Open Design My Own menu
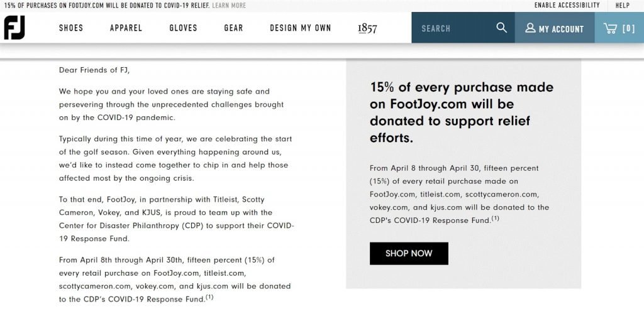Image resolution: width=644 pixels, height=309 pixels. 300,28
